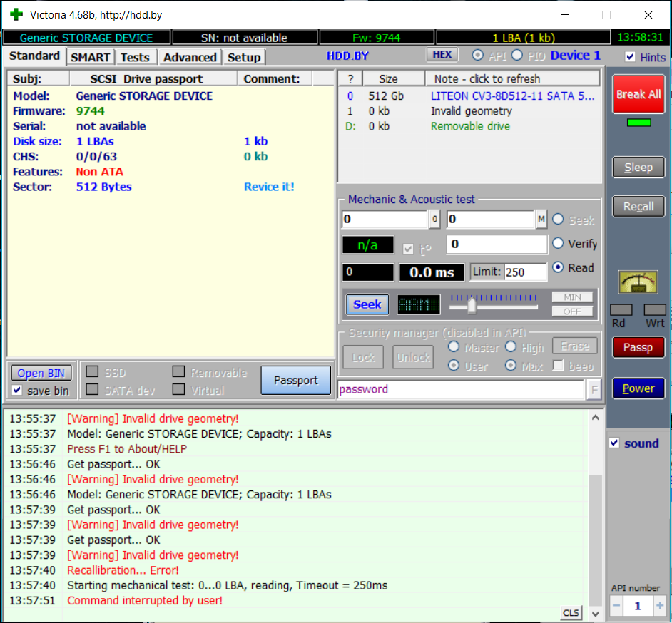
Task: Toggle the SSD checkbox
Action: 92,371
